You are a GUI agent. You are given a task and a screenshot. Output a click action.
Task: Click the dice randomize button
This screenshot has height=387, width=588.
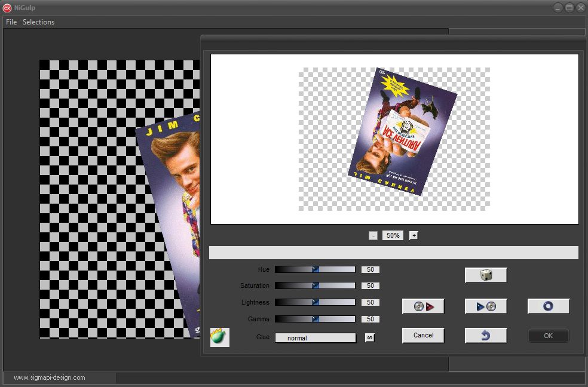486,275
